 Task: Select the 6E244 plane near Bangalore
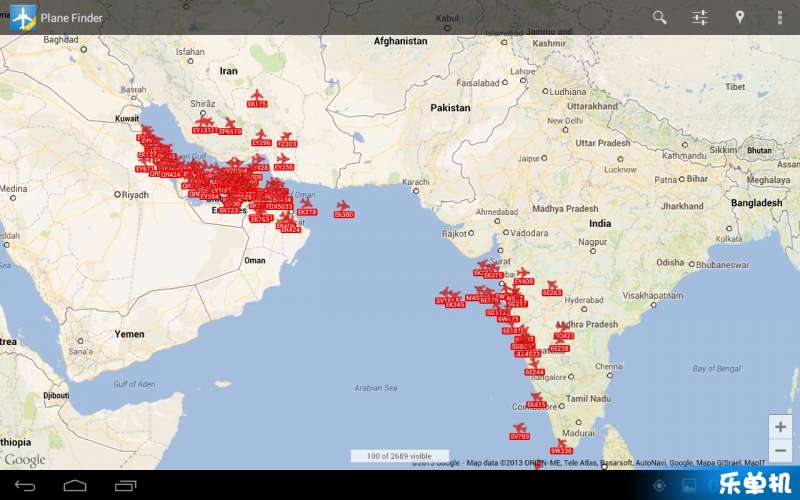point(534,368)
